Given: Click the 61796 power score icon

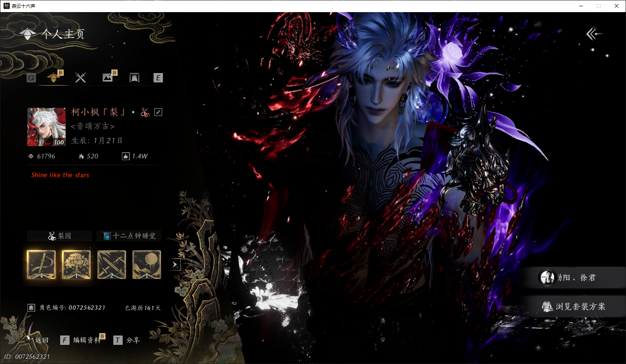Looking at the screenshot, I should point(31,156).
